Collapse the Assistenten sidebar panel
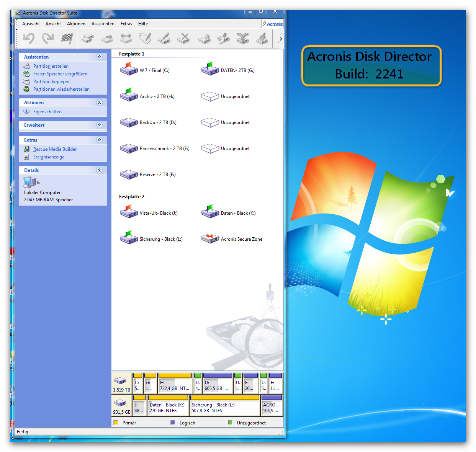476x452 pixels. (x=100, y=57)
